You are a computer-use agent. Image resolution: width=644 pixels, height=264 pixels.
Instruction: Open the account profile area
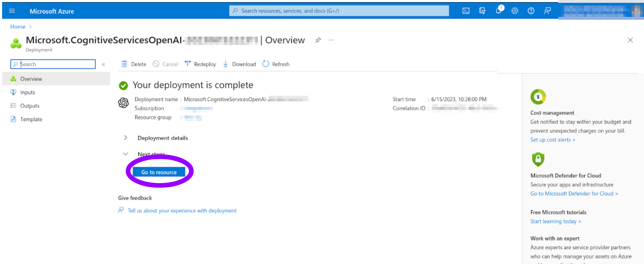pyautogui.click(x=601, y=11)
